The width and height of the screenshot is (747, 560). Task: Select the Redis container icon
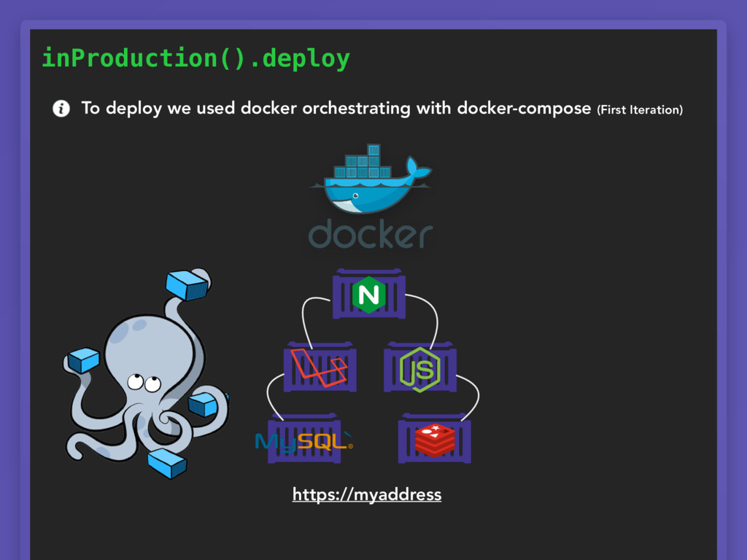[x=435, y=439]
